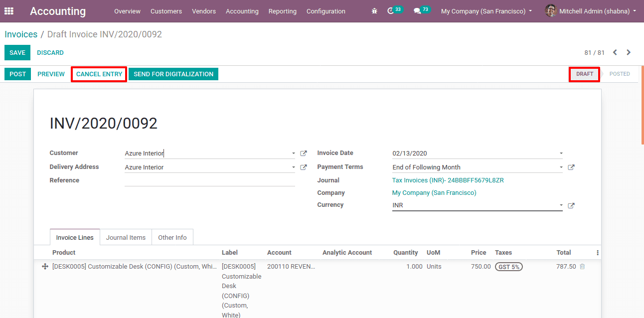Open column options three-dot icon
This screenshot has height=318, width=644.
pos(598,253)
